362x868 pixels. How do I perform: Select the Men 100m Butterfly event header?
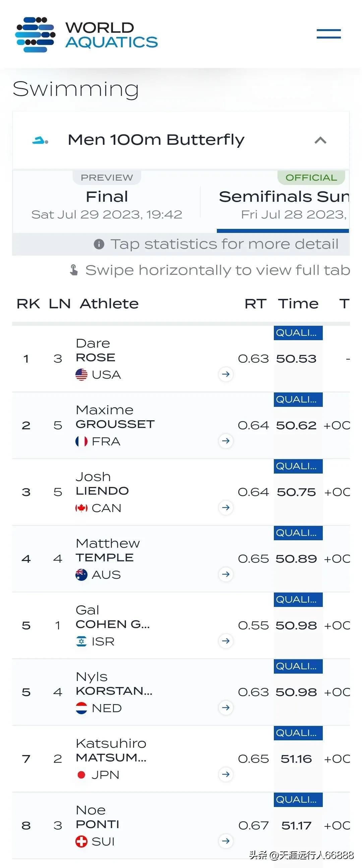[x=181, y=140]
